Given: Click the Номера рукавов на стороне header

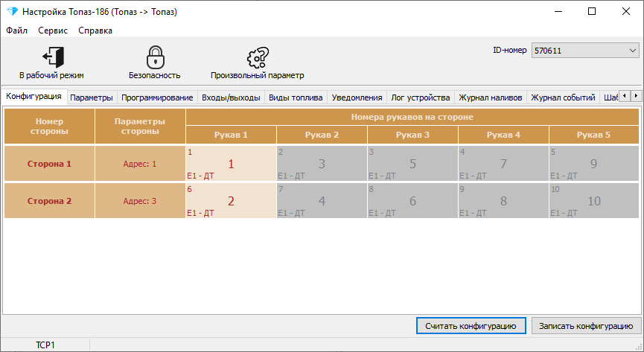Looking at the screenshot, I should (x=412, y=117).
